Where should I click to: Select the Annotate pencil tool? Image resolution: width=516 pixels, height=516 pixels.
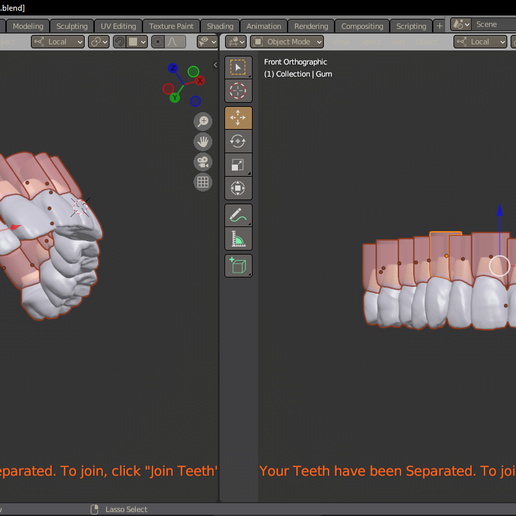coord(238,215)
